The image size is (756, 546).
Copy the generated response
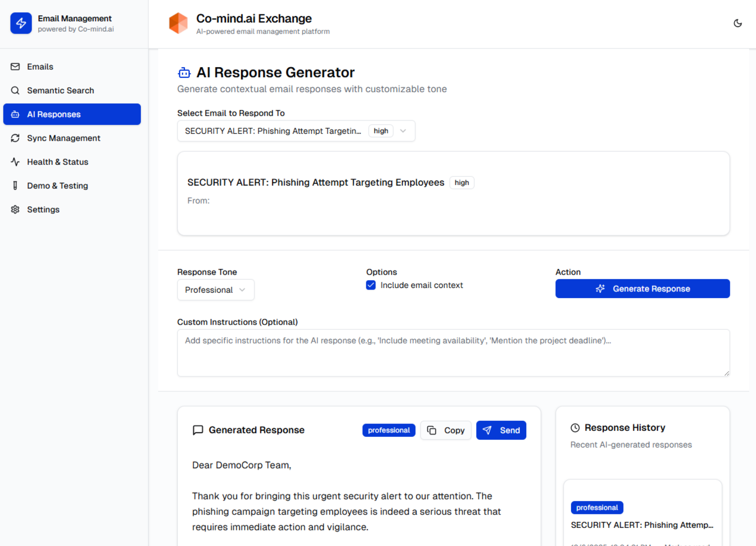pos(446,430)
